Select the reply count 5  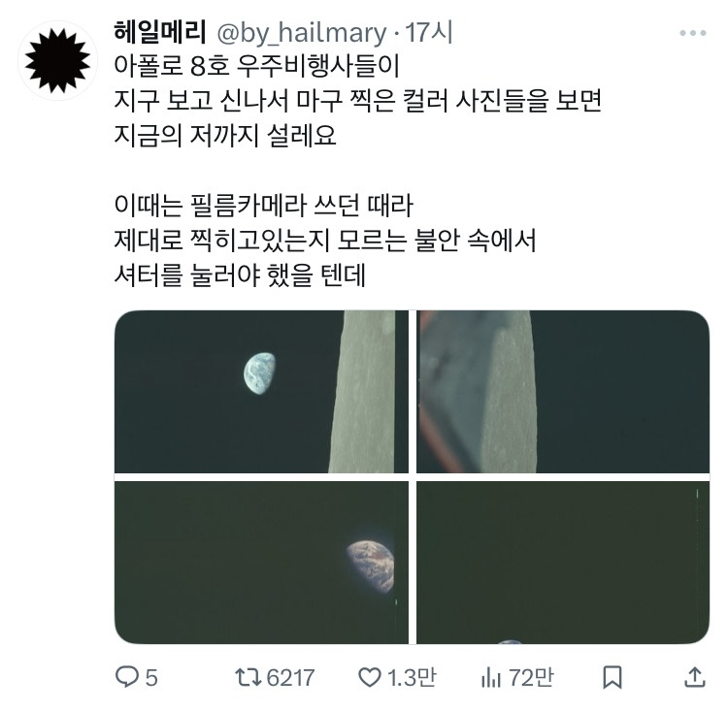[x=151, y=678]
